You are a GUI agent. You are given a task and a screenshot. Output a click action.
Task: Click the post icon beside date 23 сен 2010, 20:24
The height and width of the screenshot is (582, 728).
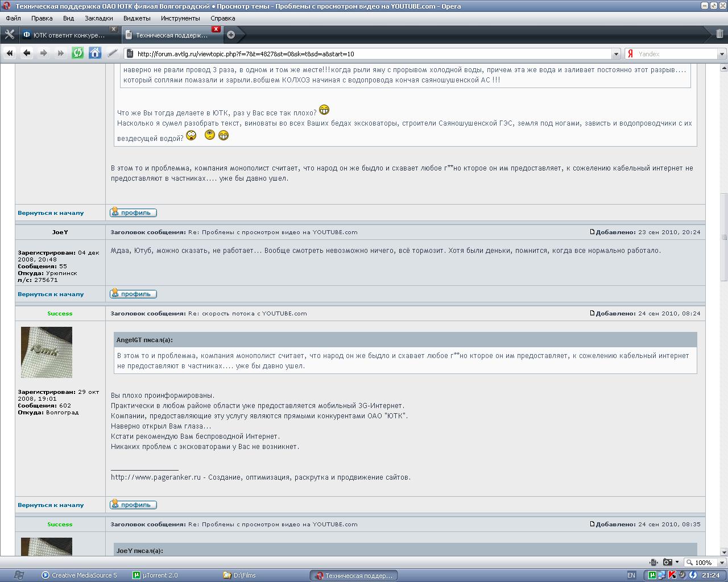592,232
